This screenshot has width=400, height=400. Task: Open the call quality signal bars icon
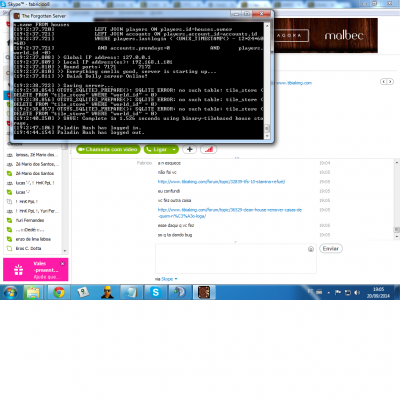pos(209,149)
